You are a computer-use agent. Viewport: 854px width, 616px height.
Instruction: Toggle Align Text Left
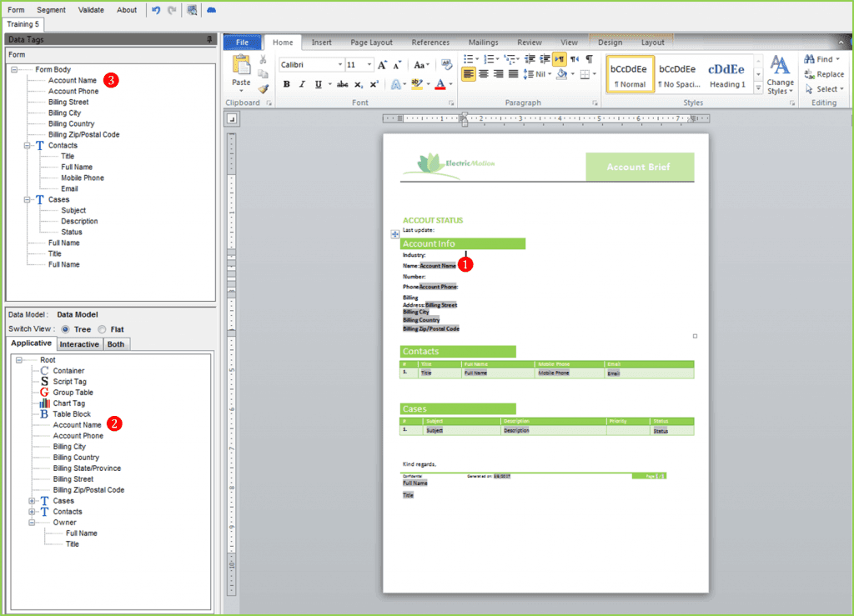point(469,74)
